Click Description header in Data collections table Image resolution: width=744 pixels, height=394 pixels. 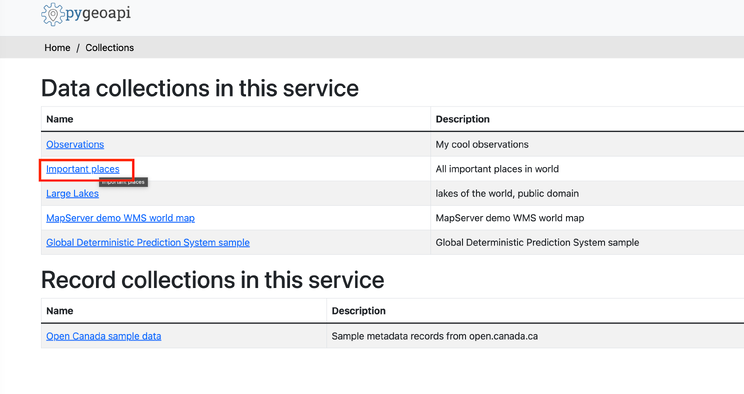463,119
